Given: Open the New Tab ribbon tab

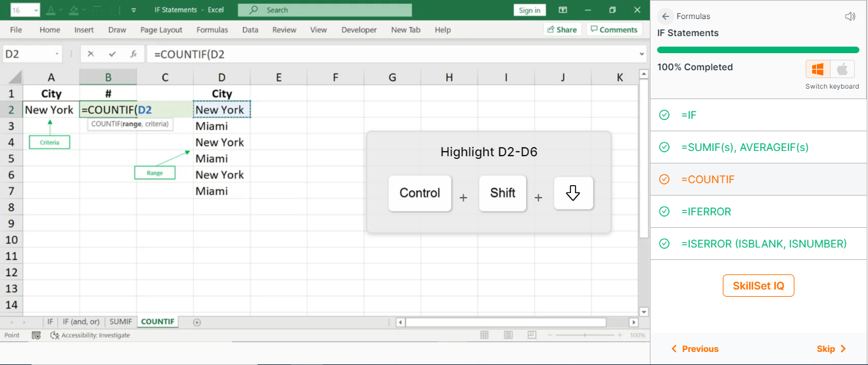Looking at the screenshot, I should [405, 30].
